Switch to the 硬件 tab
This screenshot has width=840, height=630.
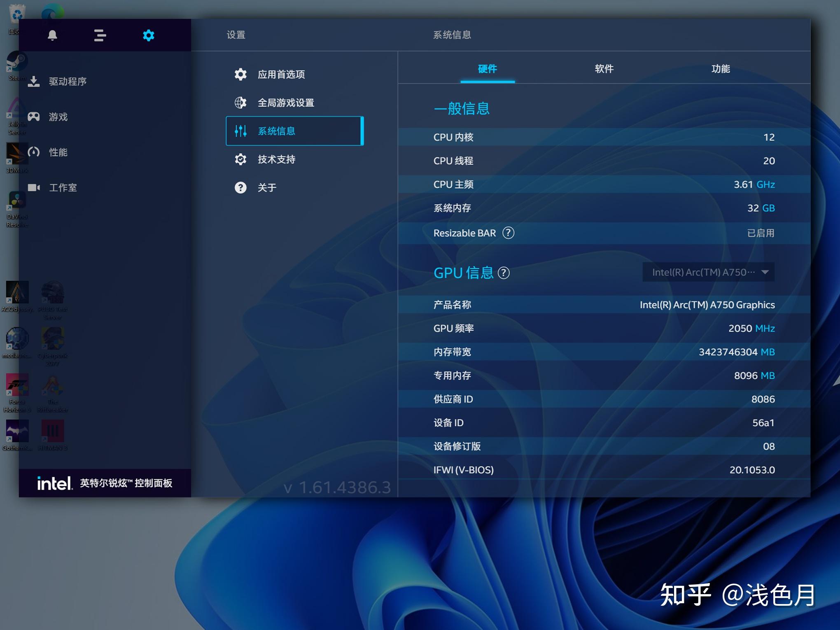[x=488, y=69]
